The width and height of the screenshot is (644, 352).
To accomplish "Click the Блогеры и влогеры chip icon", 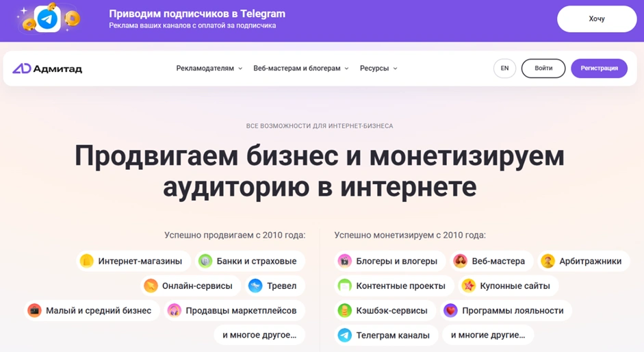I will coord(345,261).
